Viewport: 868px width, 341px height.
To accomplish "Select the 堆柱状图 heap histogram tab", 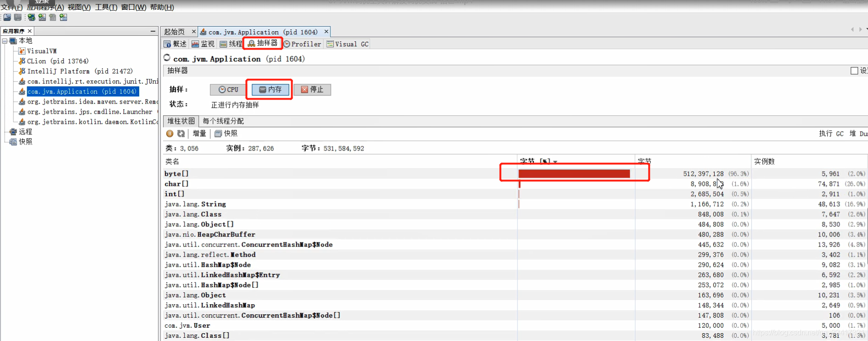I will (181, 121).
